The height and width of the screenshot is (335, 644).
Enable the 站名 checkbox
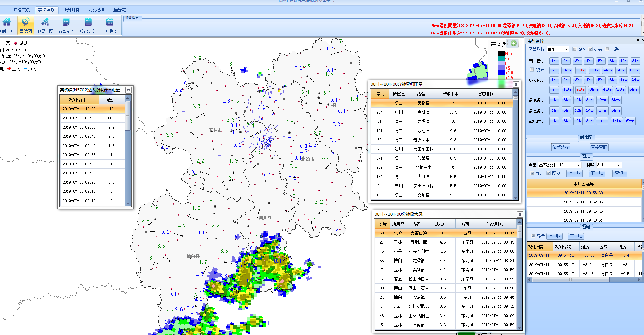(575, 49)
